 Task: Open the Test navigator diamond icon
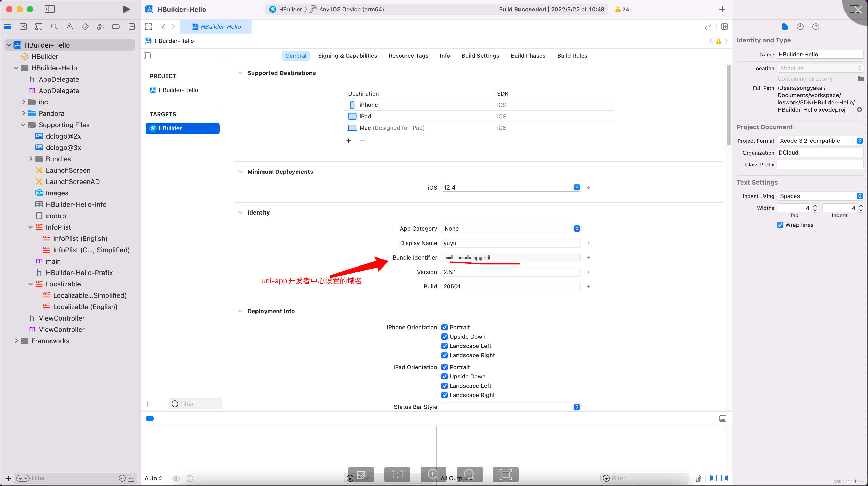85,27
